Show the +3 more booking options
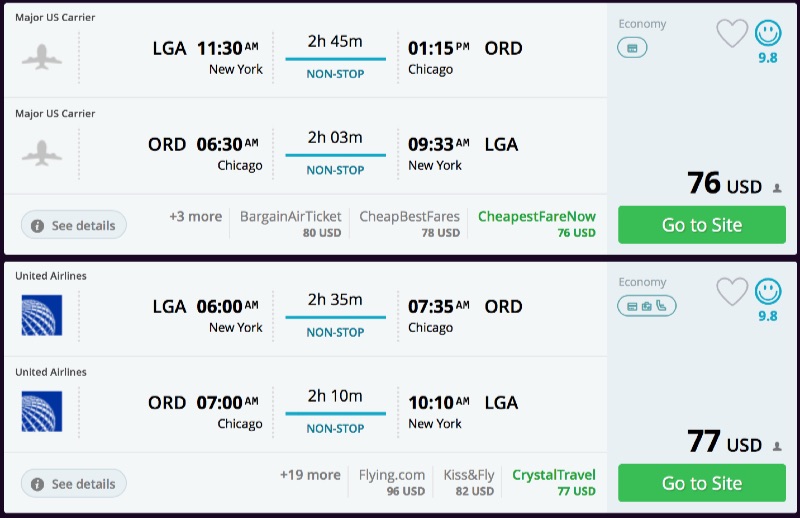Image resolution: width=800 pixels, height=518 pixels. tap(196, 216)
